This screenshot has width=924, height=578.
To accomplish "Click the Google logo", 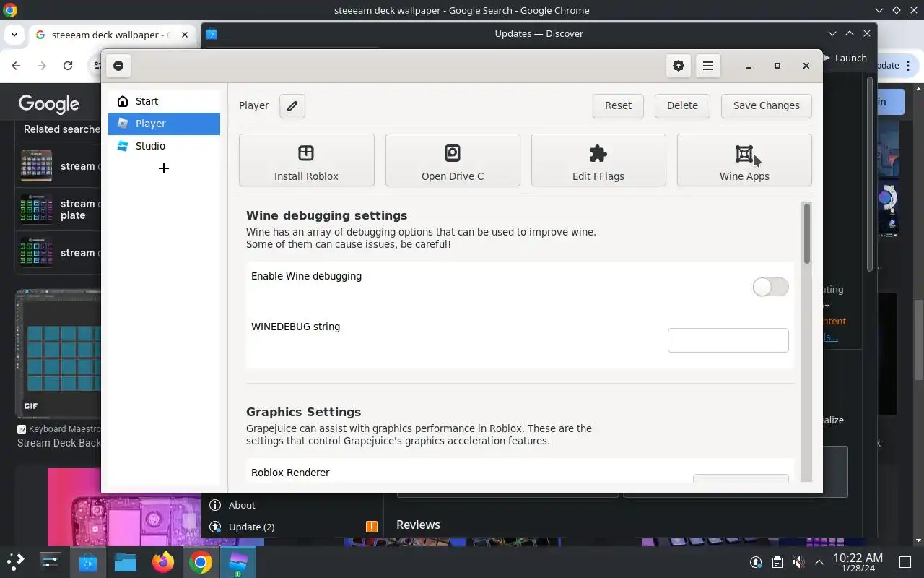I will click(49, 104).
